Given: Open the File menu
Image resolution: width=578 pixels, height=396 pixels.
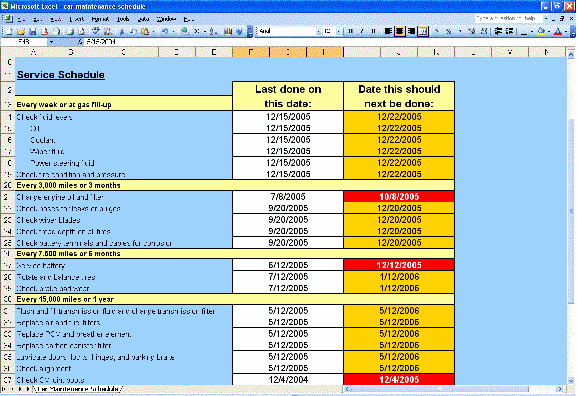Looking at the screenshot, I should (x=21, y=19).
